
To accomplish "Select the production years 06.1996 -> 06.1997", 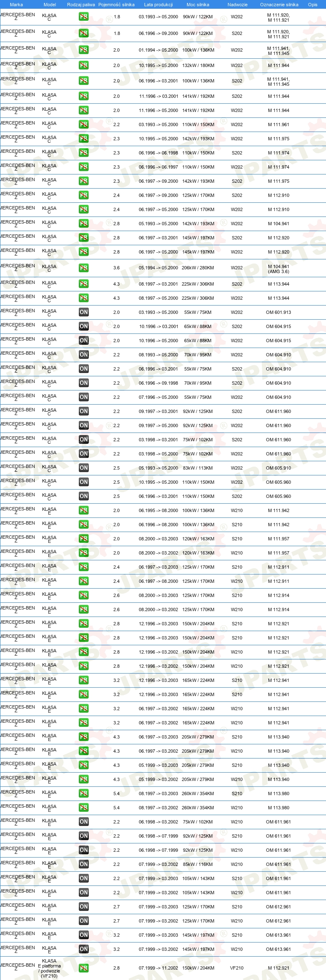I will click(x=158, y=167).
